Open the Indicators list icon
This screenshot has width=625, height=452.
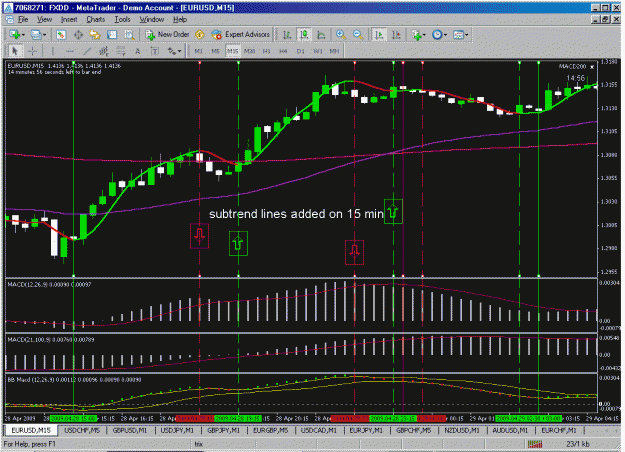(x=417, y=35)
